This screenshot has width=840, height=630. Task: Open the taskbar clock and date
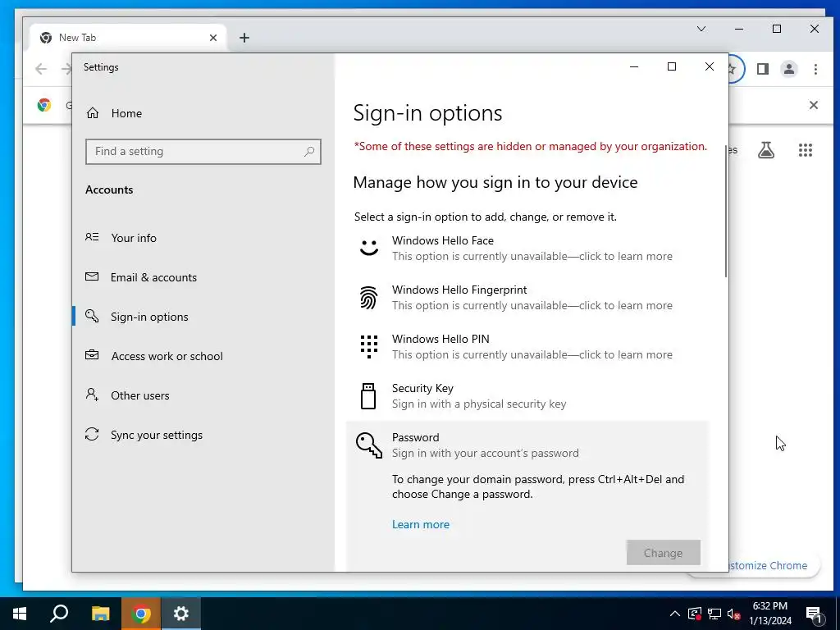tap(769, 614)
